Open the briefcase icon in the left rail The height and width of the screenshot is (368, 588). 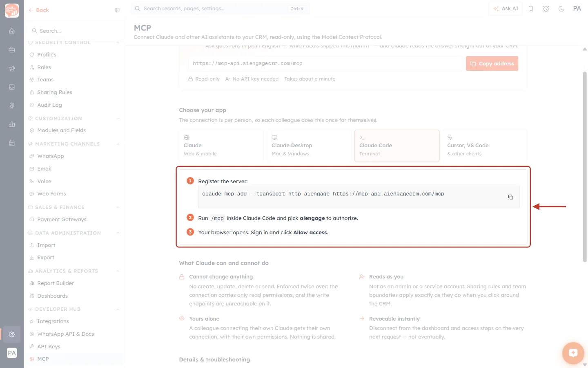12,50
